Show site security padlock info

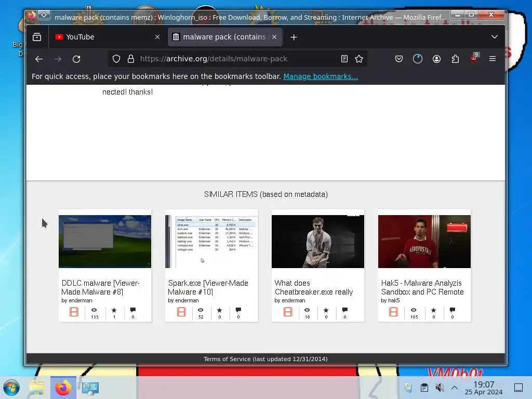[x=130, y=59]
